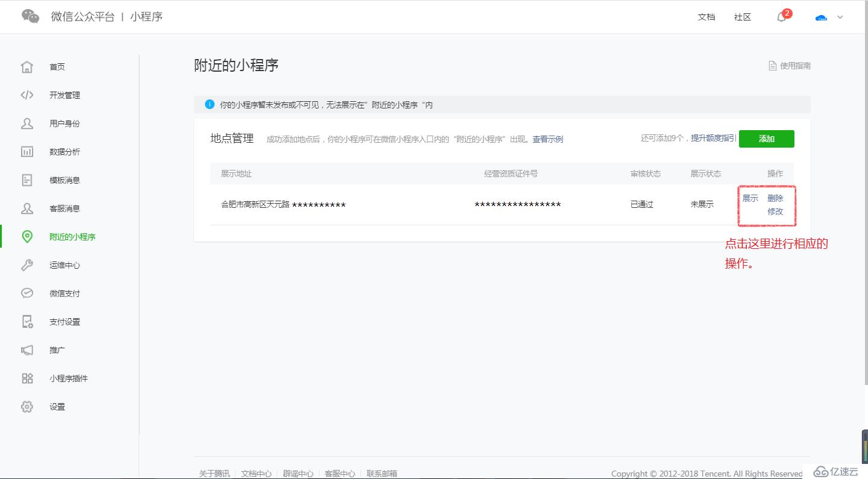Open 数据分析 menu item

pyautogui.click(x=64, y=152)
